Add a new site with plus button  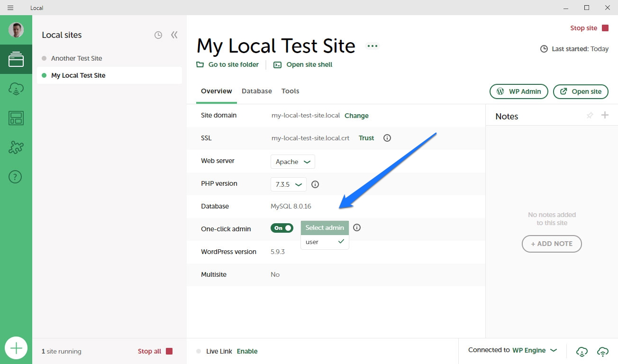[x=16, y=348]
